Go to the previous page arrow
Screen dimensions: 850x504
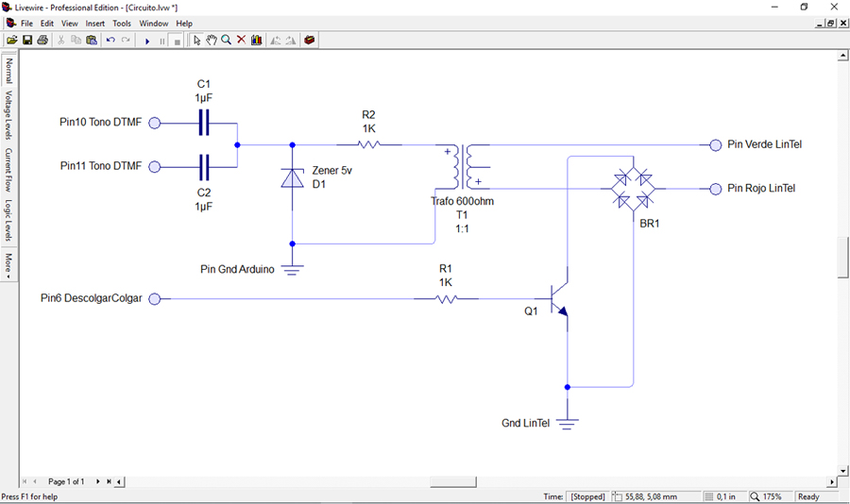(x=35, y=481)
